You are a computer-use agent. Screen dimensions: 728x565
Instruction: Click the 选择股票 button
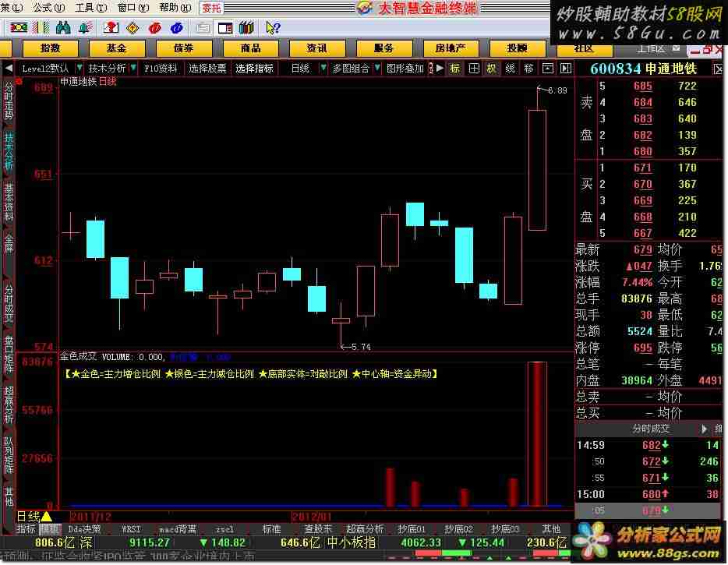(207, 69)
